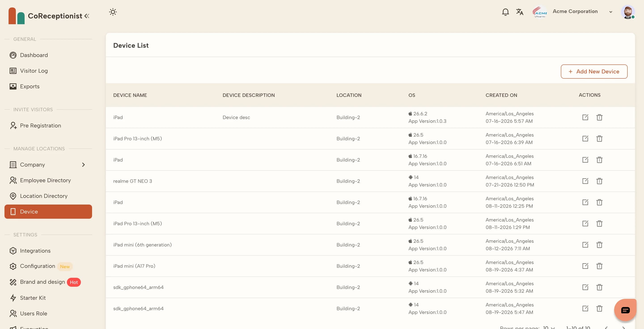Click 'Device desc' description cell
Viewport: 644px width, 329px height.
(236, 117)
